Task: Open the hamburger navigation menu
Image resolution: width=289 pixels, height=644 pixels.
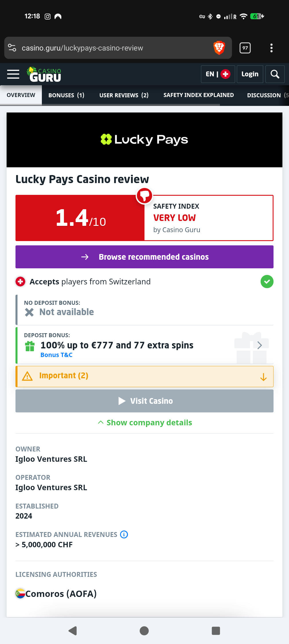Action: click(13, 74)
